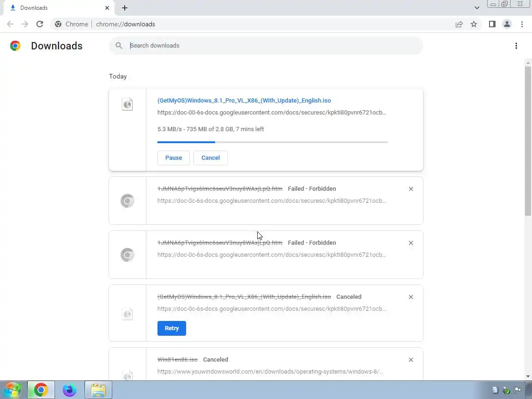The width and height of the screenshot is (532, 399).
Task: Click the Chrome taskbar icon
Action: tap(41, 390)
